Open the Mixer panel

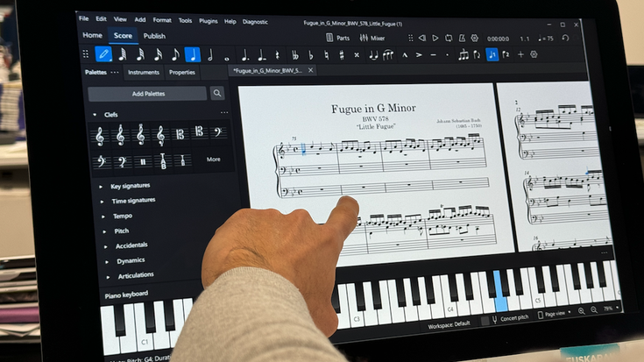point(372,39)
